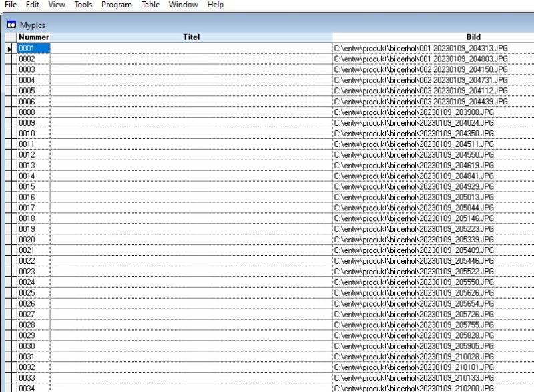The image size is (534, 392).
Task: Click the Bild path ending 001 20230109_204803.JPG
Action: point(421,59)
